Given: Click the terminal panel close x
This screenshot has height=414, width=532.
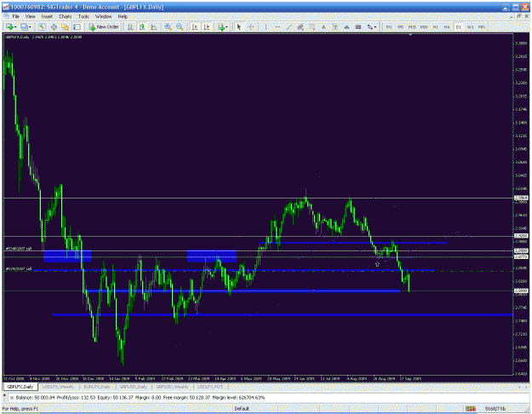Looking at the screenshot, I should [x=5, y=397].
